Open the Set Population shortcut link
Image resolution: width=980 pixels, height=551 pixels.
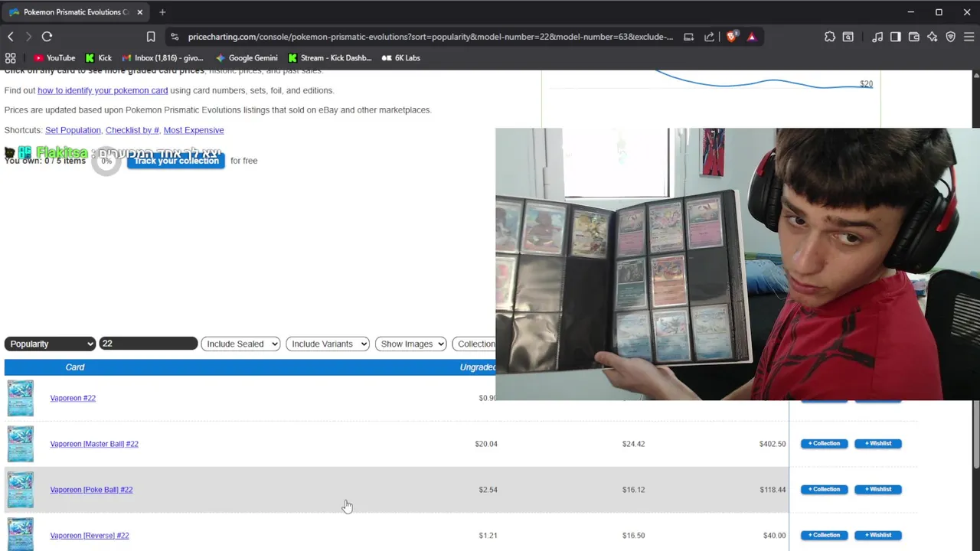[73, 130]
